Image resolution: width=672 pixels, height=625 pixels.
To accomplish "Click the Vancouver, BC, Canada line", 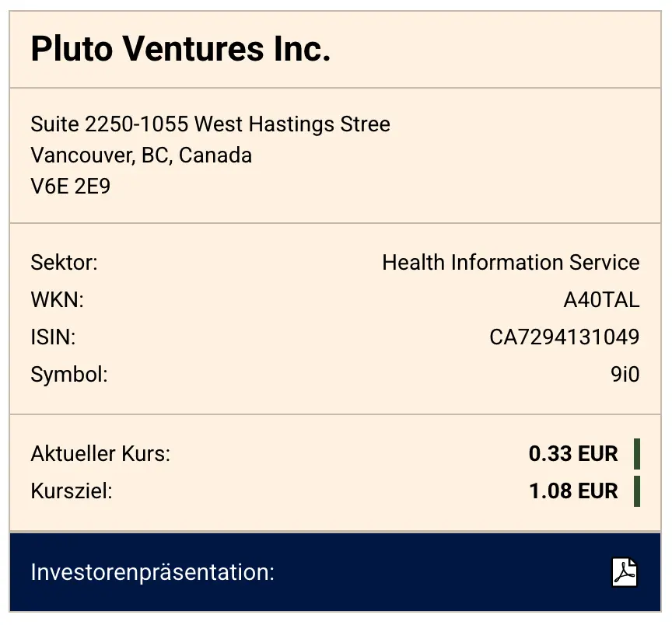I will click(142, 155).
